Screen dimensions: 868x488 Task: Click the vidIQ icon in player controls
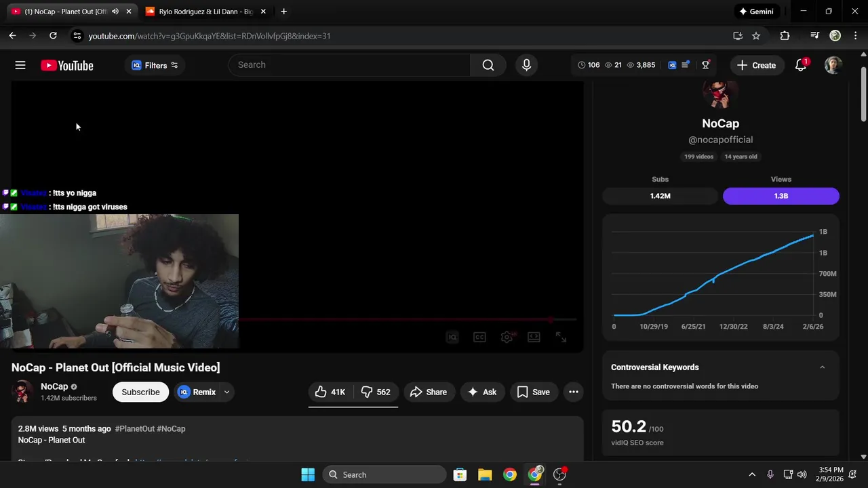pos(452,337)
